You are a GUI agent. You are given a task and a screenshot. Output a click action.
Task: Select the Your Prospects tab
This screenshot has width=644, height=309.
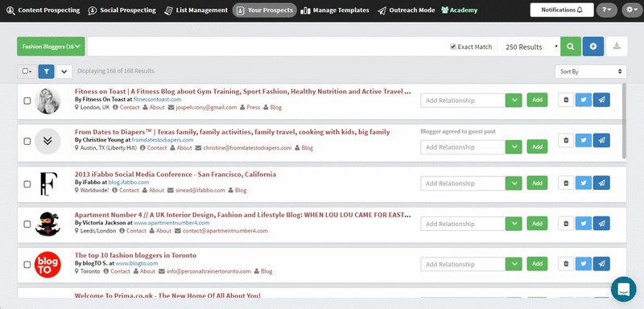point(265,10)
